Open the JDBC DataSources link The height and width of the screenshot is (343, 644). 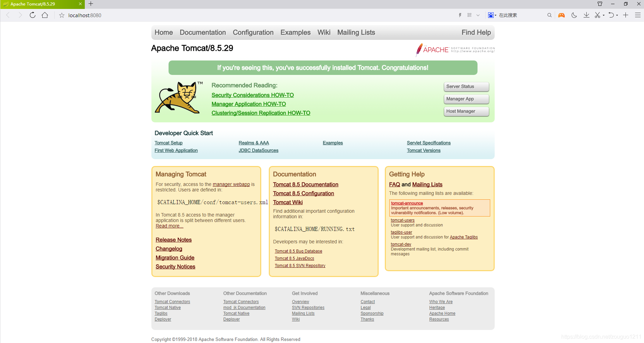(258, 151)
